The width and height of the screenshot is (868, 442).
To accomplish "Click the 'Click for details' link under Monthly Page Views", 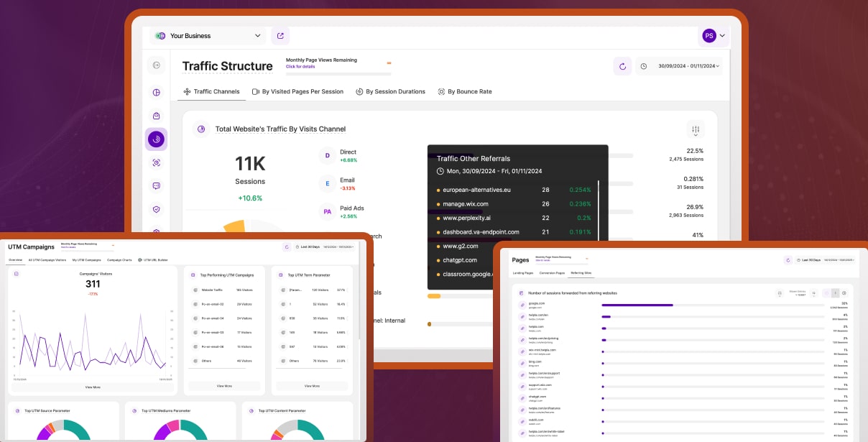I will pyautogui.click(x=300, y=66).
